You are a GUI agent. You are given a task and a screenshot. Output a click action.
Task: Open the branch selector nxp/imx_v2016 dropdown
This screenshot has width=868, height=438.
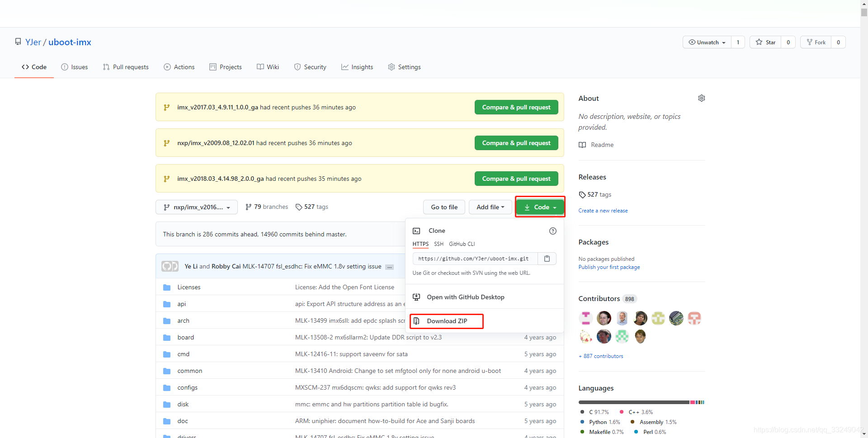[x=197, y=207]
